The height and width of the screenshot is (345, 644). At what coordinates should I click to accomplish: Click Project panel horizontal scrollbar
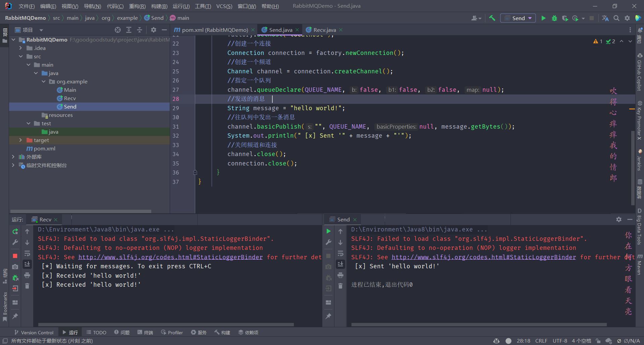81,211
